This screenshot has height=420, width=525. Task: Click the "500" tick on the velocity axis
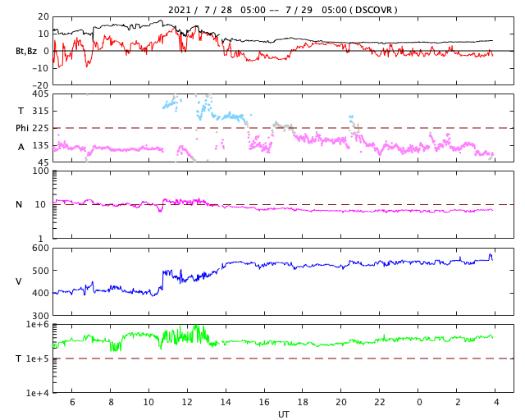click(x=40, y=271)
